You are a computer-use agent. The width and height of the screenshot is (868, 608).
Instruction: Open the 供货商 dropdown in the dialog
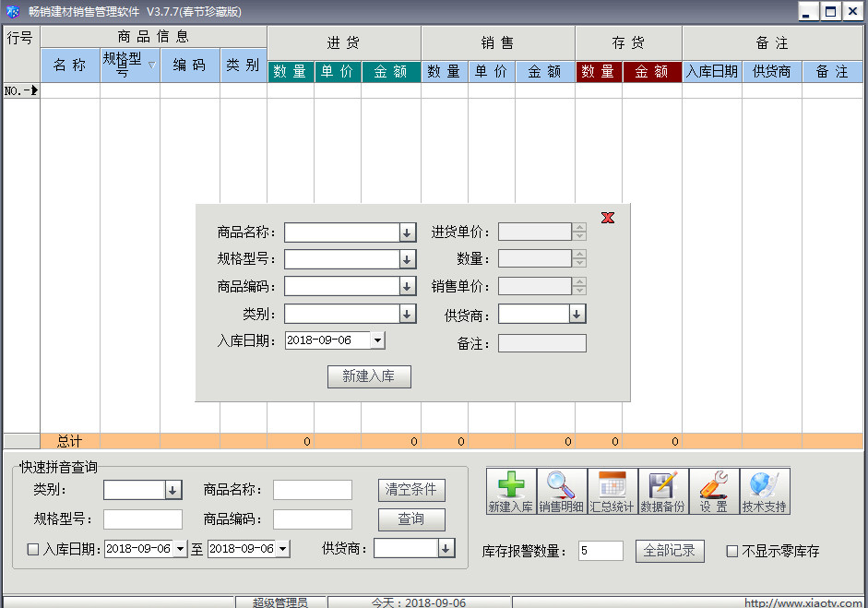(x=577, y=314)
